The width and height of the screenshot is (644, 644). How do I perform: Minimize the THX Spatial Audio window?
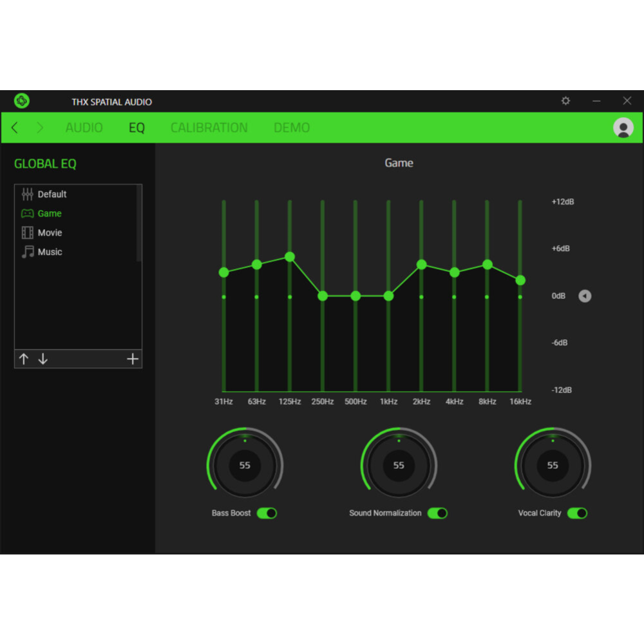pos(596,100)
